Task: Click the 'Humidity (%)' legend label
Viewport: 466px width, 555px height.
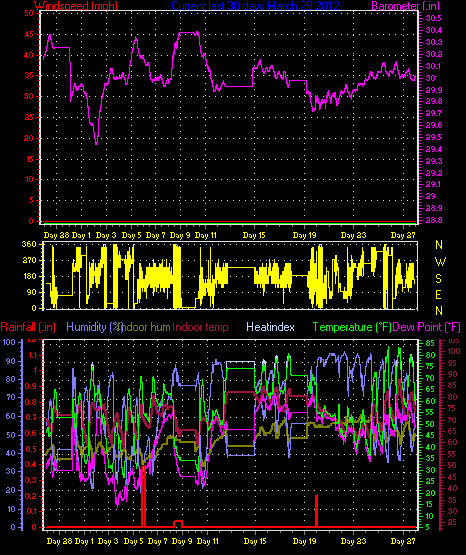Action: (94, 327)
